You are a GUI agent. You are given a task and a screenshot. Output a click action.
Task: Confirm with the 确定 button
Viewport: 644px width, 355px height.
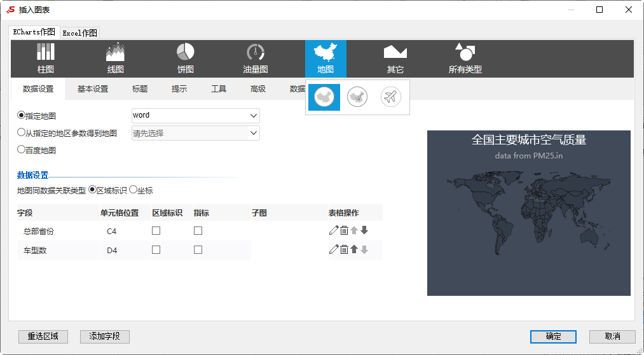553,337
